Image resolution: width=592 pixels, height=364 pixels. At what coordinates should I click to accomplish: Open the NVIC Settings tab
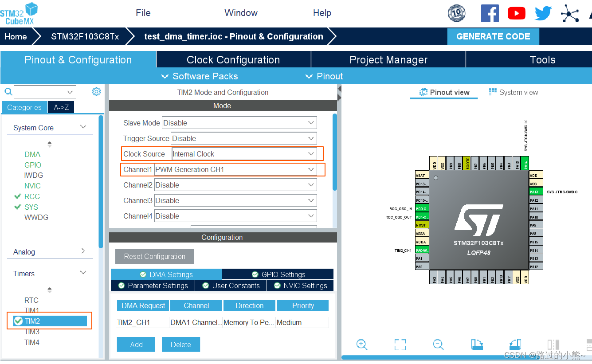300,286
